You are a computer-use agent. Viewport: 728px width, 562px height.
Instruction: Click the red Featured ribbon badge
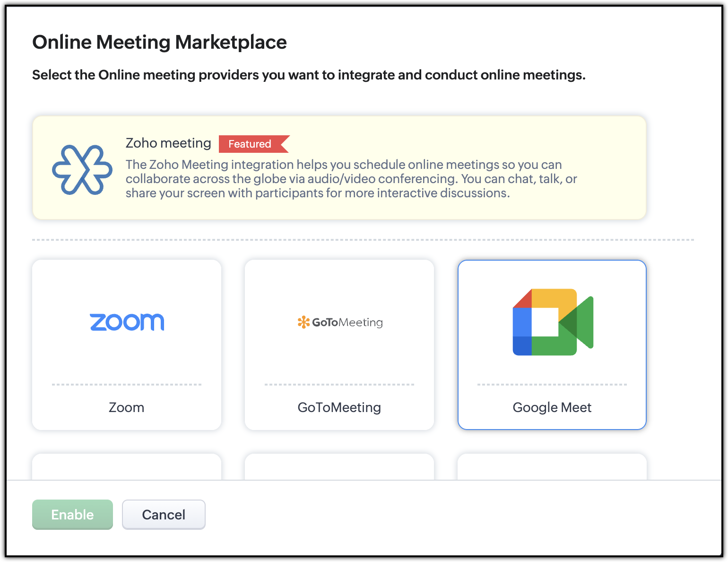tap(254, 144)
